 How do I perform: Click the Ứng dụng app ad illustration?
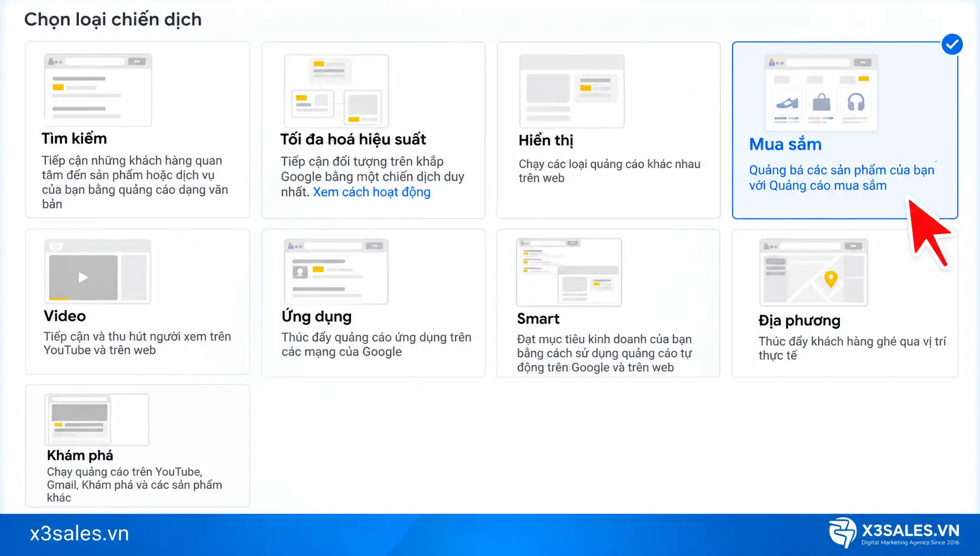pyautogui.click(x=336, y=271)
